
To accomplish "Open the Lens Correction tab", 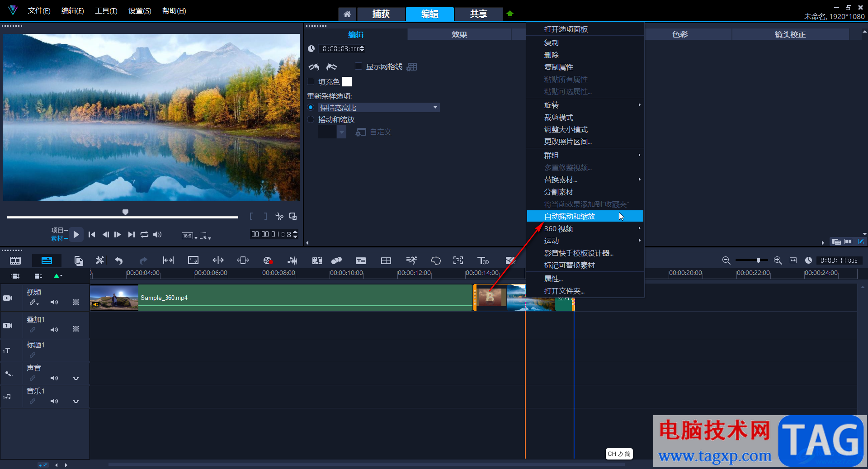I will coord(790,34).
